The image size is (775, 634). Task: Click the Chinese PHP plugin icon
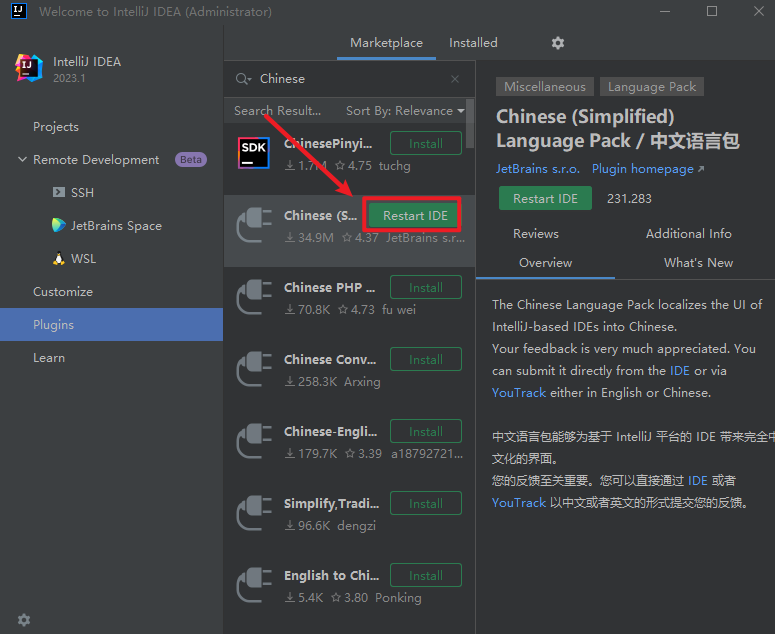(x=254, y=297)
